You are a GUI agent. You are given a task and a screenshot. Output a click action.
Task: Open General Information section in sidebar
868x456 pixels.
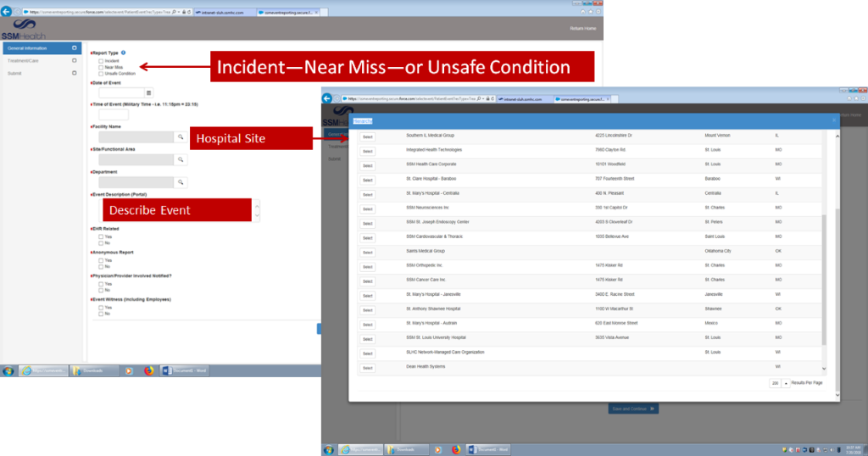point(42,48)
